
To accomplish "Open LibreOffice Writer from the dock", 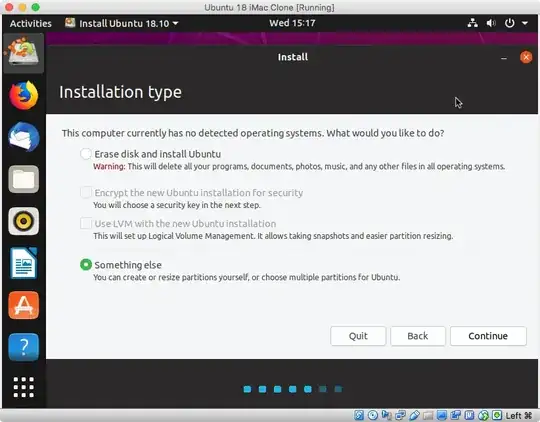I will pyautogui.click(x=23, y=263).
